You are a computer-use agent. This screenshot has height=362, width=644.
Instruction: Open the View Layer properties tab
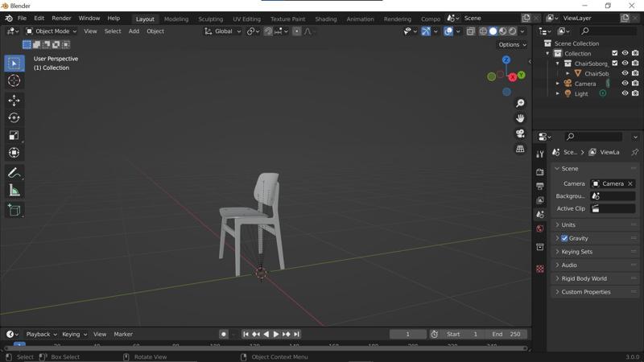point(540,200)
